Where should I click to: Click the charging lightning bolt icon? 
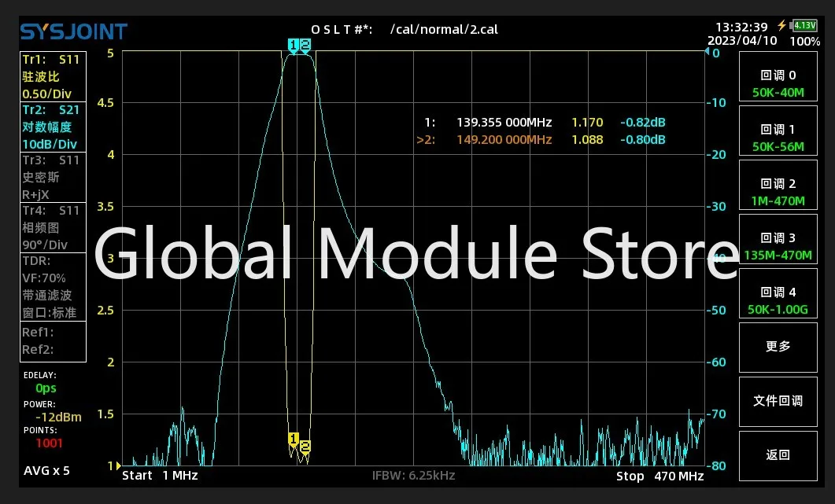781,25
